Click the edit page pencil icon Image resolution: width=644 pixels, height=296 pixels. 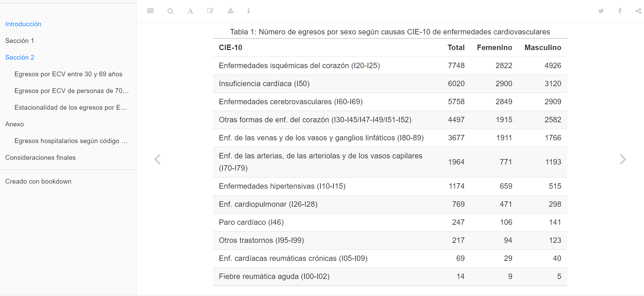click(211, 11)
